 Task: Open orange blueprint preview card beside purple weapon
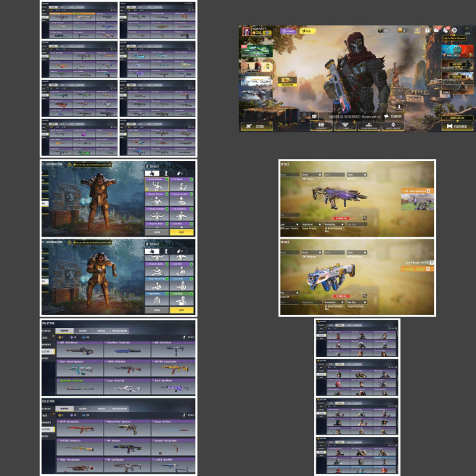417,200
